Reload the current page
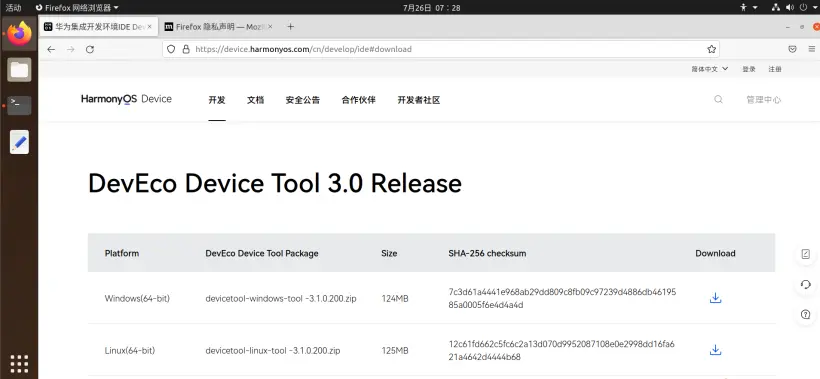Viewport: 820px width, 379px height. (90, 49)
